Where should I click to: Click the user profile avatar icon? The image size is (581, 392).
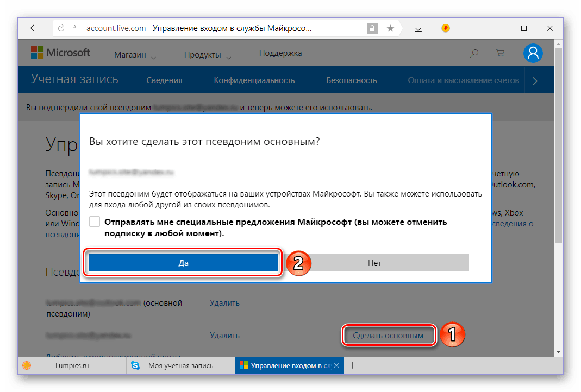(533, 53)
